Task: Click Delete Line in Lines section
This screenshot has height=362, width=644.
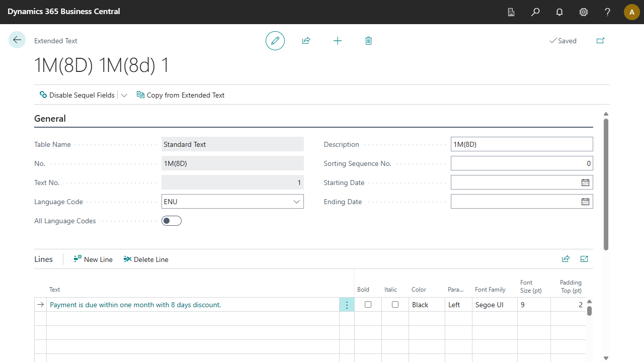Action: point(146,259)
